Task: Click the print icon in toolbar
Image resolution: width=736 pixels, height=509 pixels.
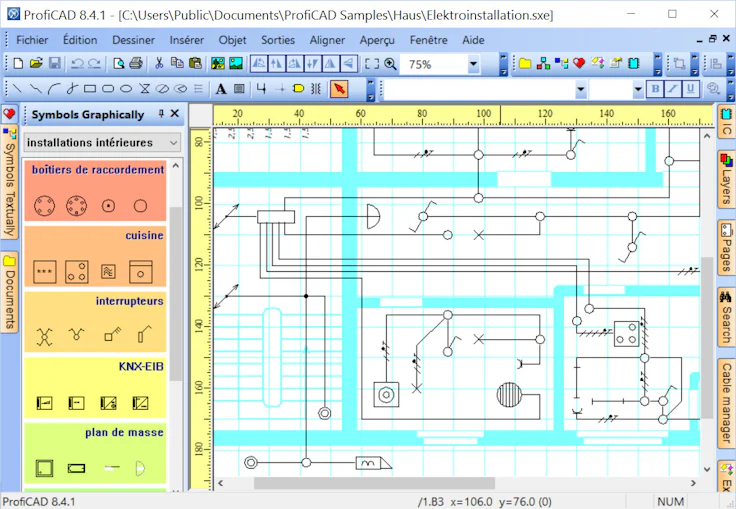Action: [x=136, y=63]
